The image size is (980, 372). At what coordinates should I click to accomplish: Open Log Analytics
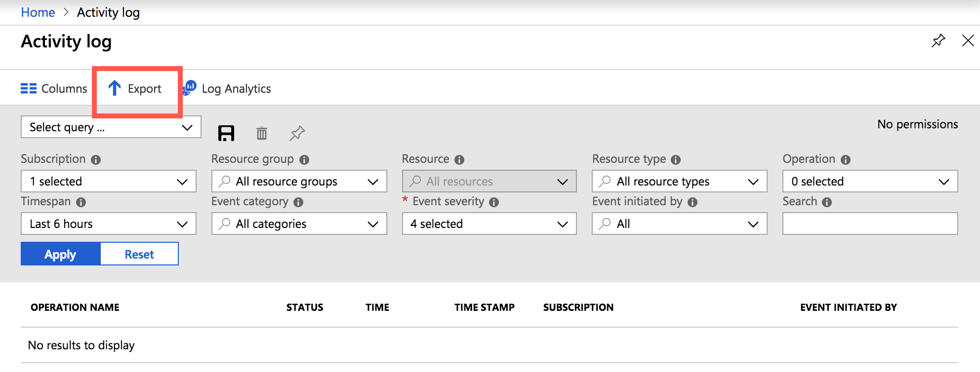pyautogui.click(x=227, y=89)
